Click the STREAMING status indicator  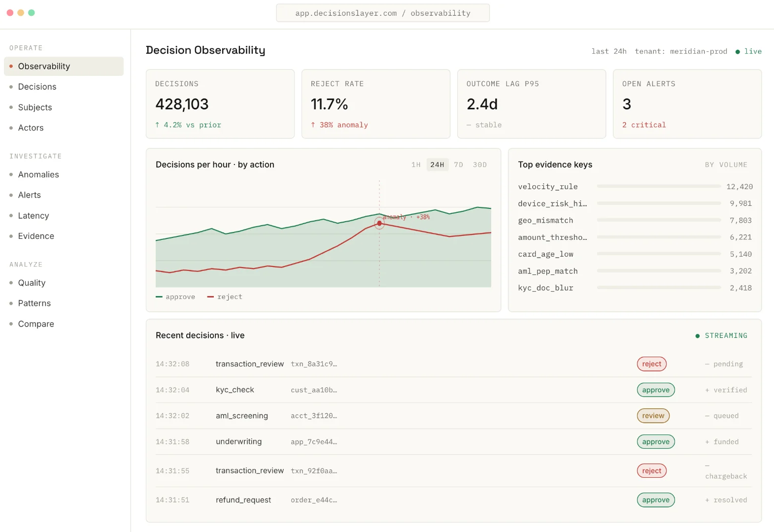click(721, 336)
